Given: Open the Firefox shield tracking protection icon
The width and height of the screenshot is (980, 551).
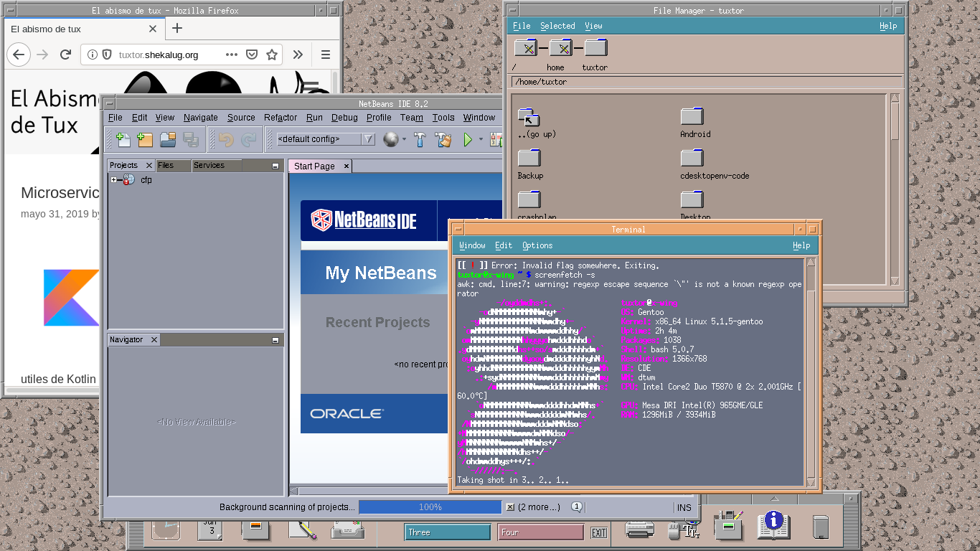Looking at the screenshot, I should [x=107, y=55].
